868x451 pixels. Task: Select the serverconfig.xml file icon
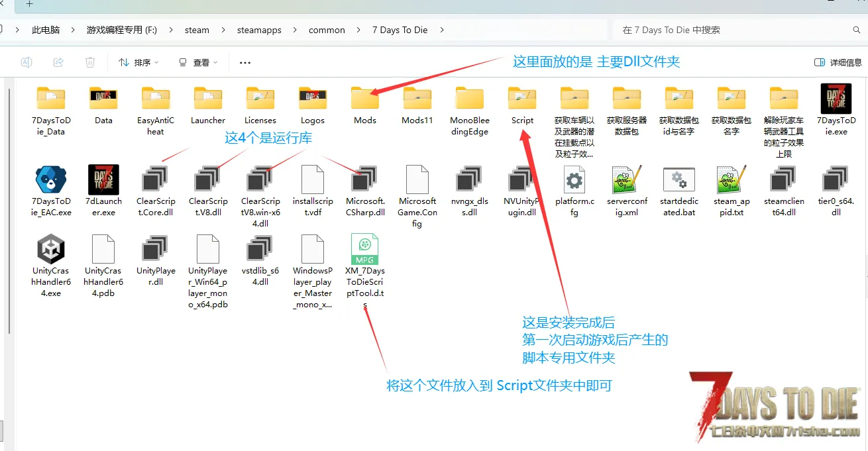[626, 179]
